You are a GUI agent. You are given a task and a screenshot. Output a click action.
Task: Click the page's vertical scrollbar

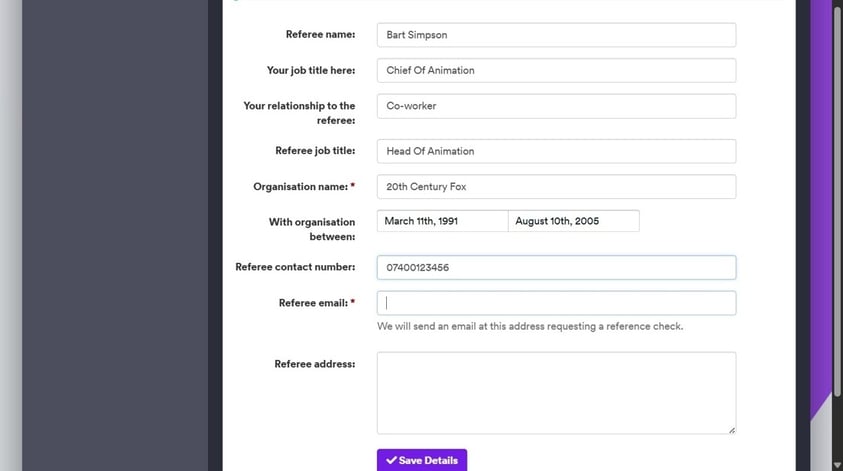[837, 200]
